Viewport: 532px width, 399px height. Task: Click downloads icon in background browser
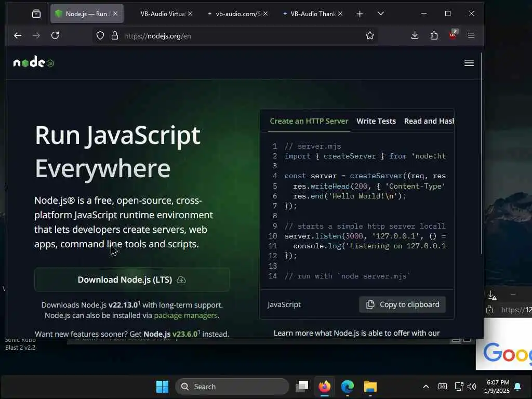coord(492,295)
